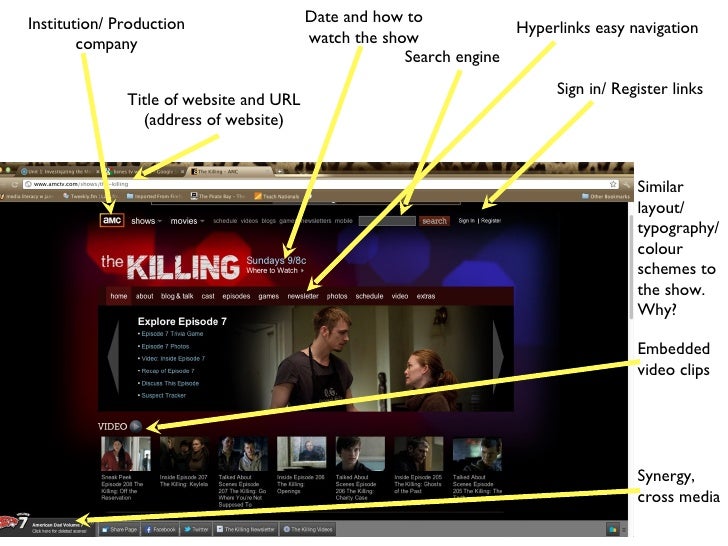The height and width of the screenshot is (546, 728).
Task: Click the Facebook icon button in bottom bar
Action: click(x=159, y=529)
